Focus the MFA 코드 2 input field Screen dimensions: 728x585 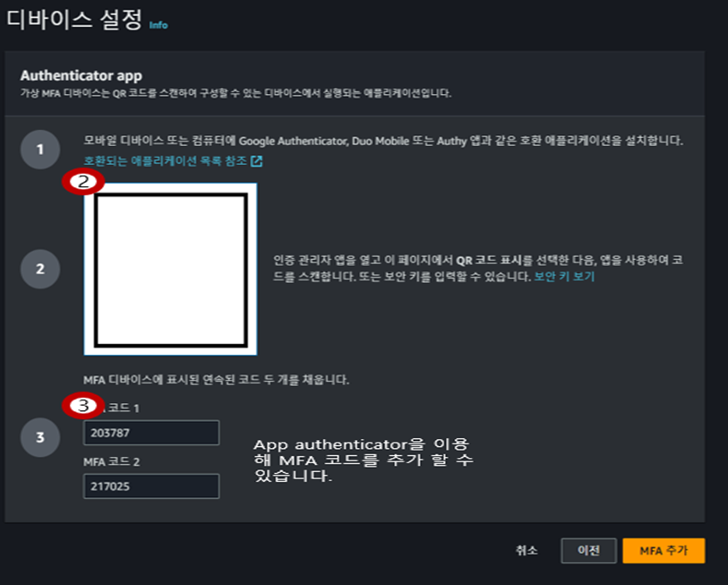point(151,486)
